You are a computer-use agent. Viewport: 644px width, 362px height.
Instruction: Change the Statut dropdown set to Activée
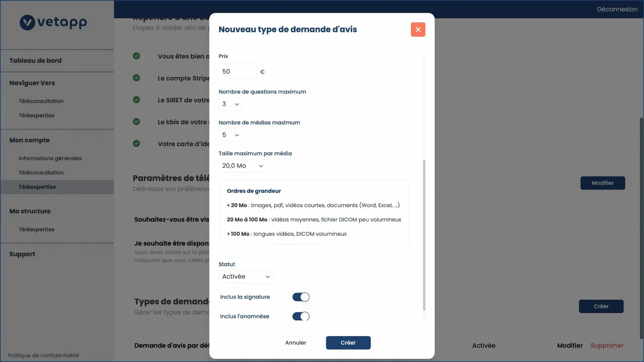pyautogui.click(x=246, y=277)
